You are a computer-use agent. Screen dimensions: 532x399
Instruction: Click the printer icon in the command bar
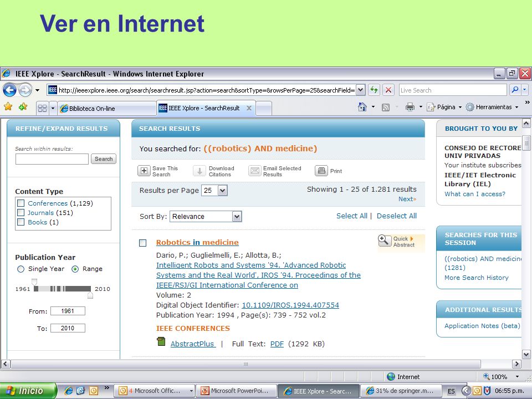pos(410,107)
